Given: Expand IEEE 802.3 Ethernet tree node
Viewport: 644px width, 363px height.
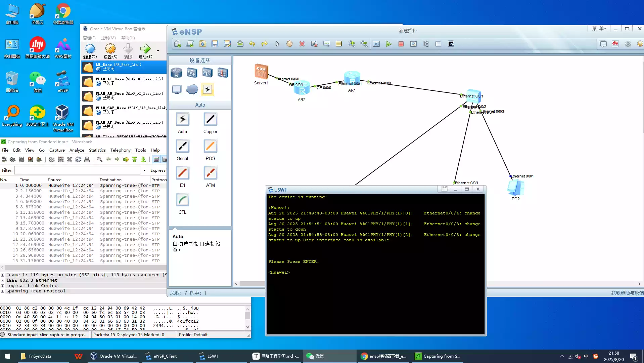Looking at the screenshot, I should 3,280.
